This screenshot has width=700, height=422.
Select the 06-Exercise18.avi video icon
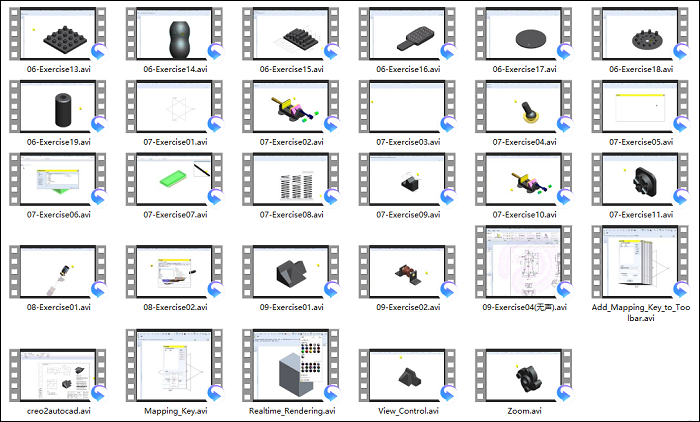point(641,34)
